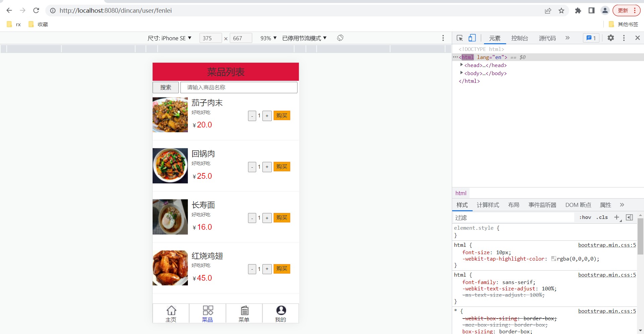The image size is (644, 334).
Task: Toggle the computed styles sidebar icon
Action: tap(630, 217)
